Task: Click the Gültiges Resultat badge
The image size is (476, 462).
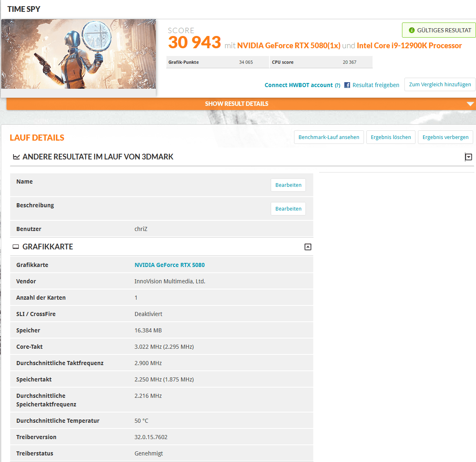Action: 440,30
